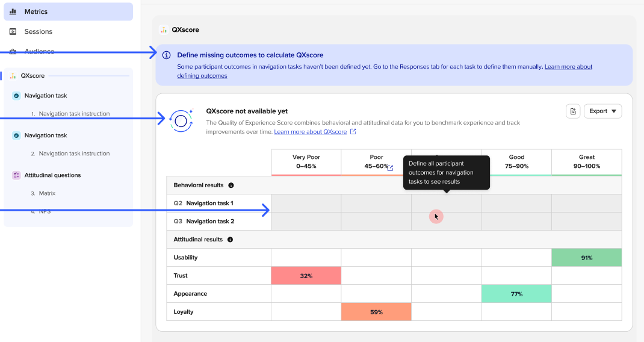Click the info icon in blue banner
The width and height of the screenshot is (644, 342).
pos(166,55)
